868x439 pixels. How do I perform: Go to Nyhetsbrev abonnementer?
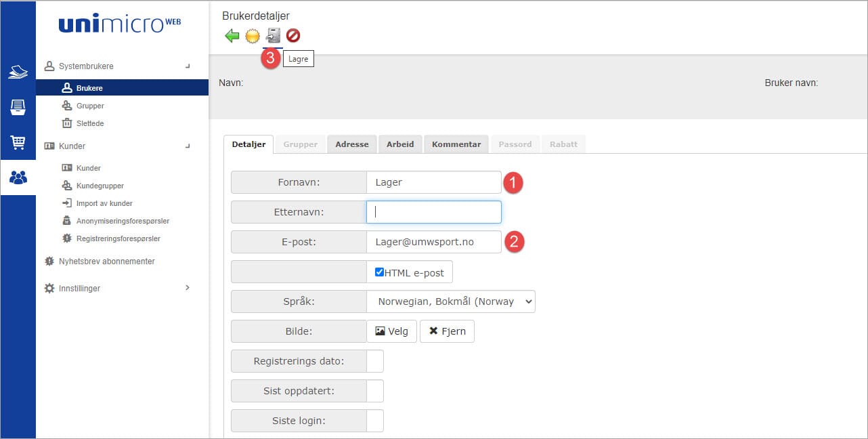(x=106, y=261)
